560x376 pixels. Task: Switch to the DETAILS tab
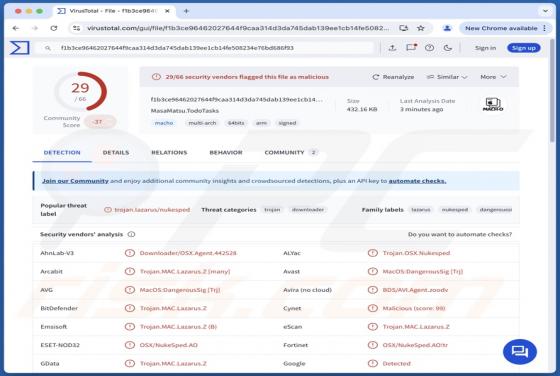pos(116,152)
